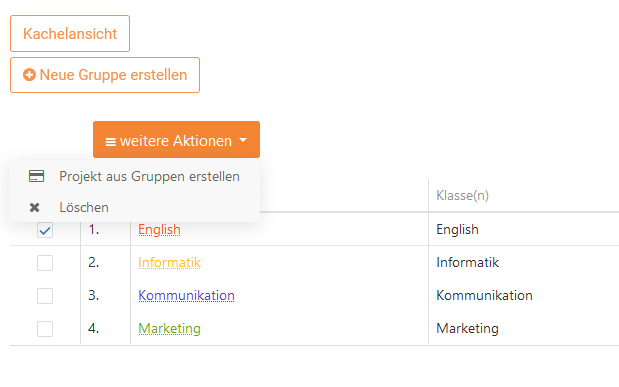Open the English group link
The width and height of the screenshot is (619, 387).
(159, 229)
